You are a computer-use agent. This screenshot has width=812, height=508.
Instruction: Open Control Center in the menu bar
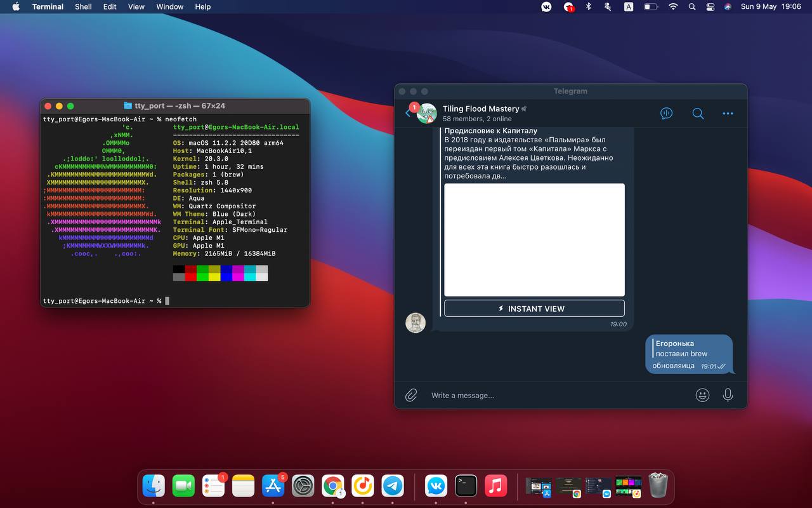click(x=710, y=7)
